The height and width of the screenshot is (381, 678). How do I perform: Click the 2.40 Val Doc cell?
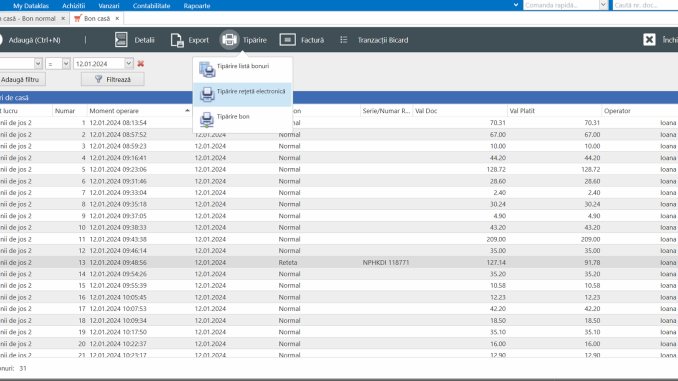(499, 192)
